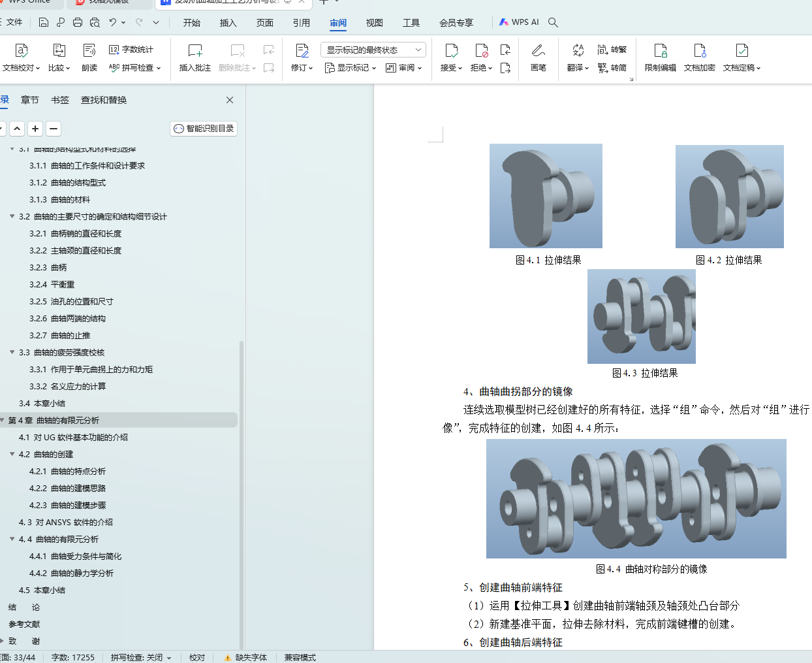Open the search magnifier beside WPS AI
The image size is (812, 663).
(553, 22)
